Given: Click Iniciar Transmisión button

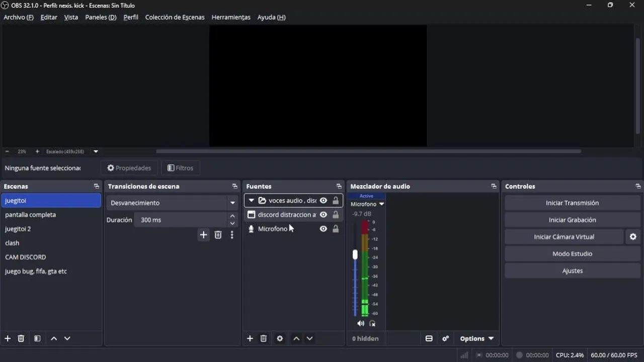Looking at the screenshot, I should coord(573,203).
